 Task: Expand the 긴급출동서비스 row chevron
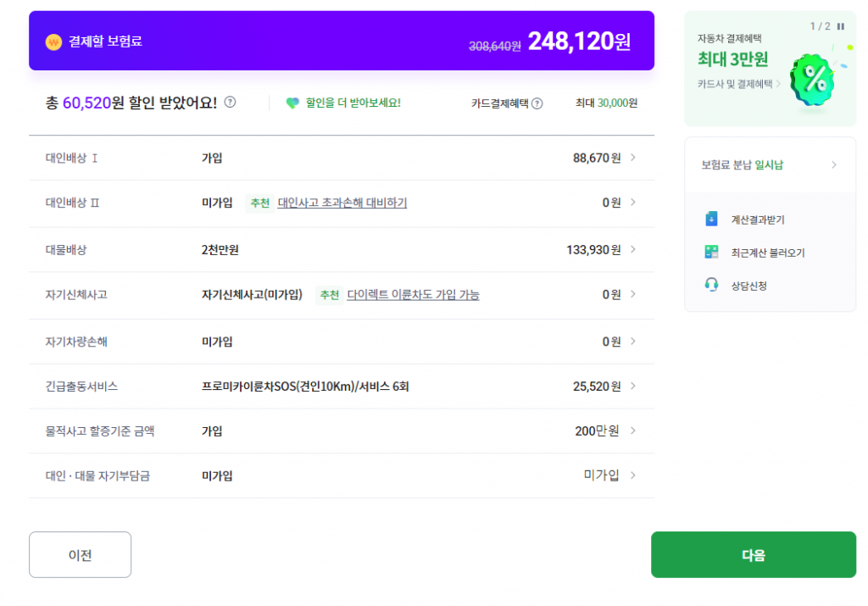(x=634, y=386)
